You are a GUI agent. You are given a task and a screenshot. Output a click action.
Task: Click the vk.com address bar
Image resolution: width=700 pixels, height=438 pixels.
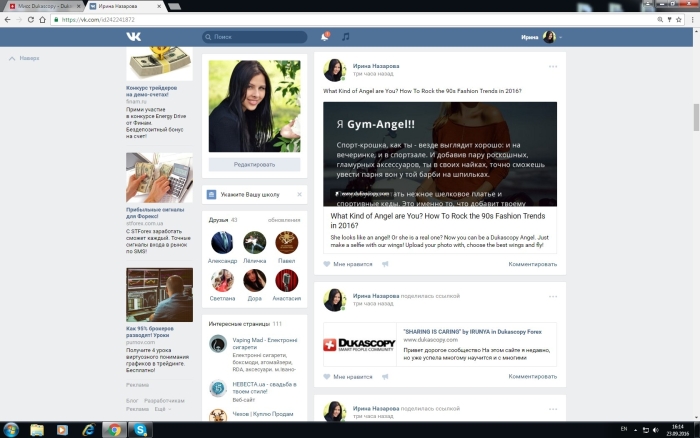pos(353,20)
